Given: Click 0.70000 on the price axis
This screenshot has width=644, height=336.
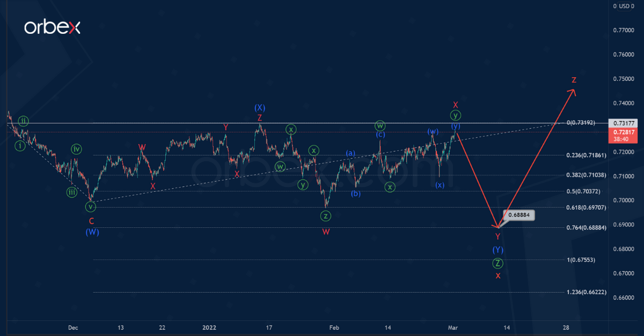Looking at the screenshot, I should pyautogui.click(x=623, y=200).
